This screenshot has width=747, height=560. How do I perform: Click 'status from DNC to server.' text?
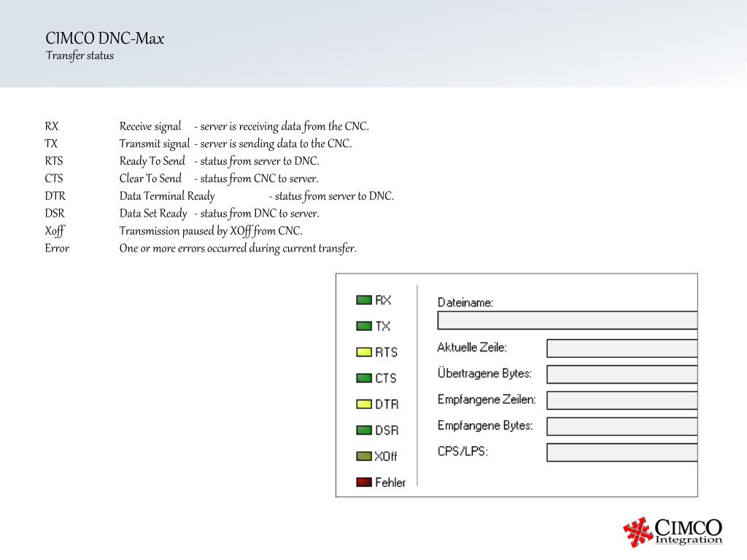coord(260,214)
